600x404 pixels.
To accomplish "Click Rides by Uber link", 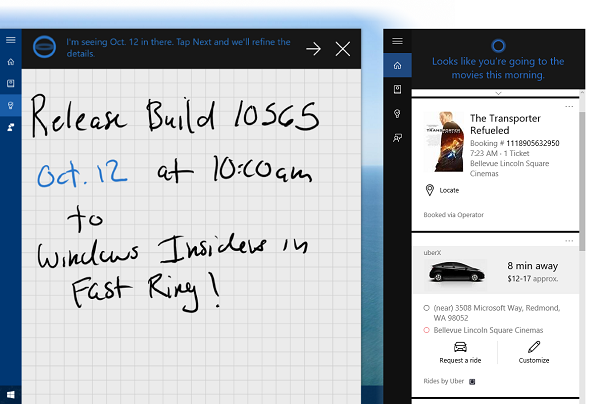I will 443,381.
